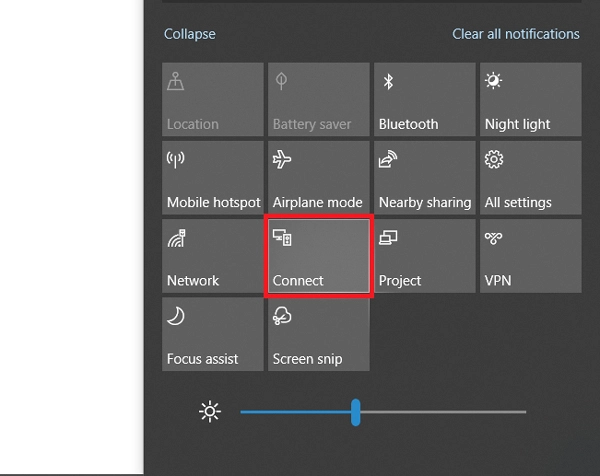Click Clear all notifications link
The width and height of the screenshot is (600, 476).
[x=516, y=34]
